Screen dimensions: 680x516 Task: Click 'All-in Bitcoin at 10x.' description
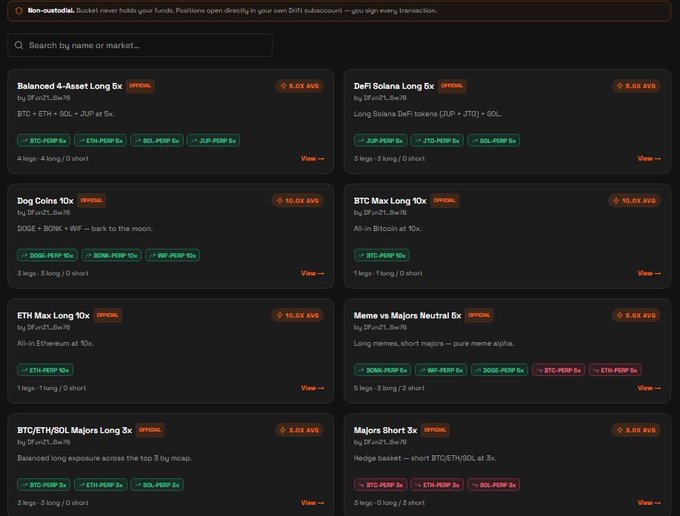(387, 229)
